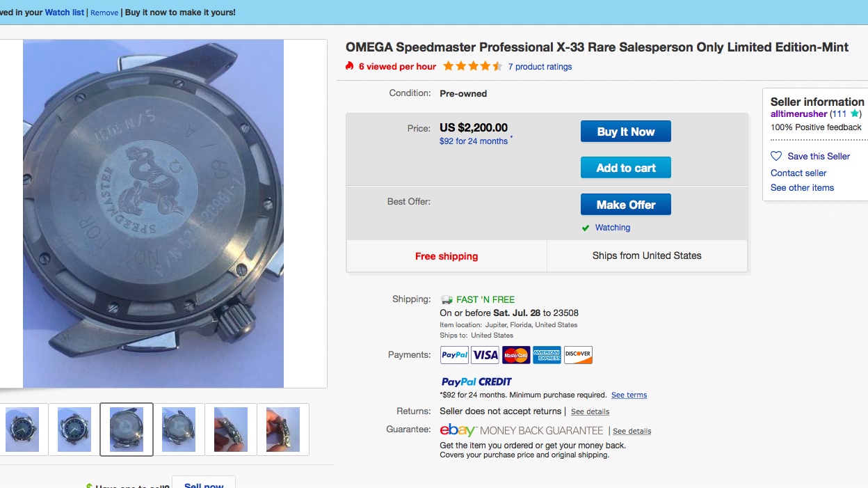This screenshot has width=868, height=488.
Task: Click the American Express icon
Action: click(547, 355)
